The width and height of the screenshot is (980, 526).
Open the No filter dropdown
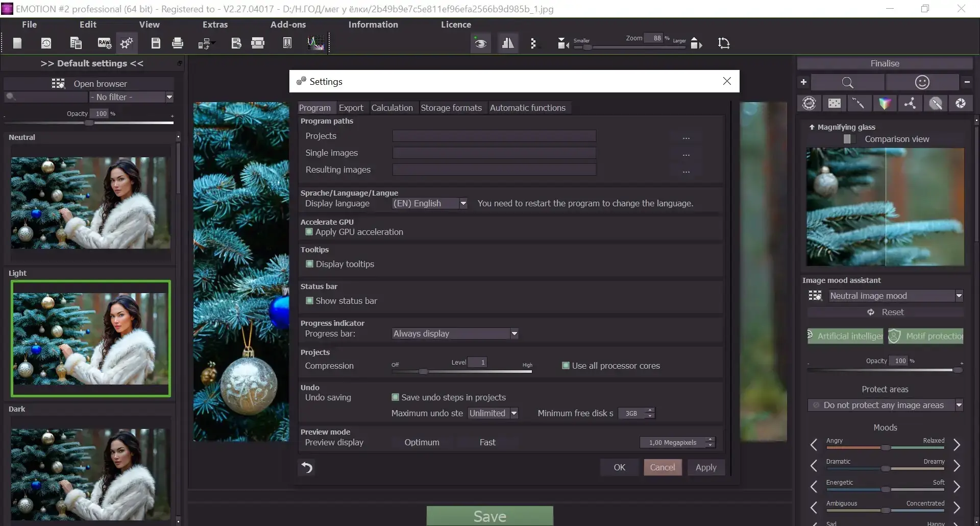(131, 97)
